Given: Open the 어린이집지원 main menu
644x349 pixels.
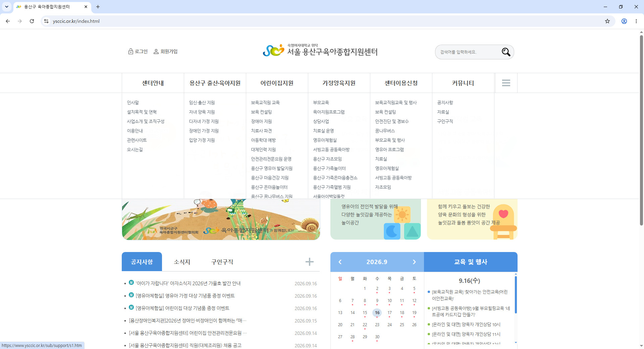Looking at the screenshot, I should tap(277, 83).
